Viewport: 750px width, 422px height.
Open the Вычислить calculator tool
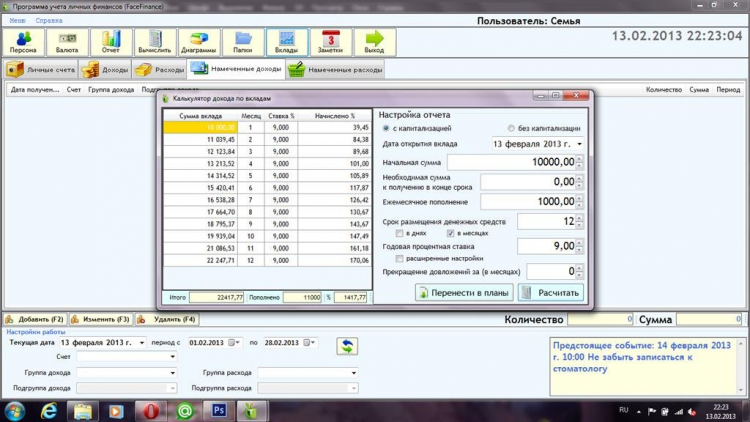[x=155, y=42]
